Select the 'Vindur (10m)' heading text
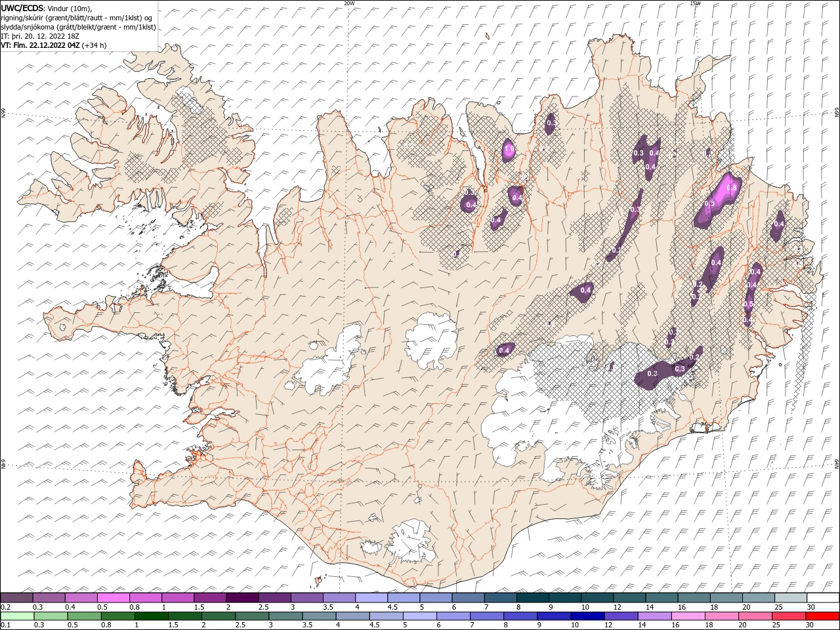 click(69, 8)
